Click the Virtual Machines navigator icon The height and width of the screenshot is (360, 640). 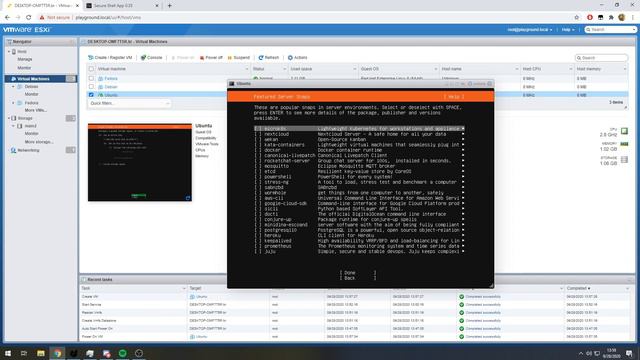[x=13, y=79]
